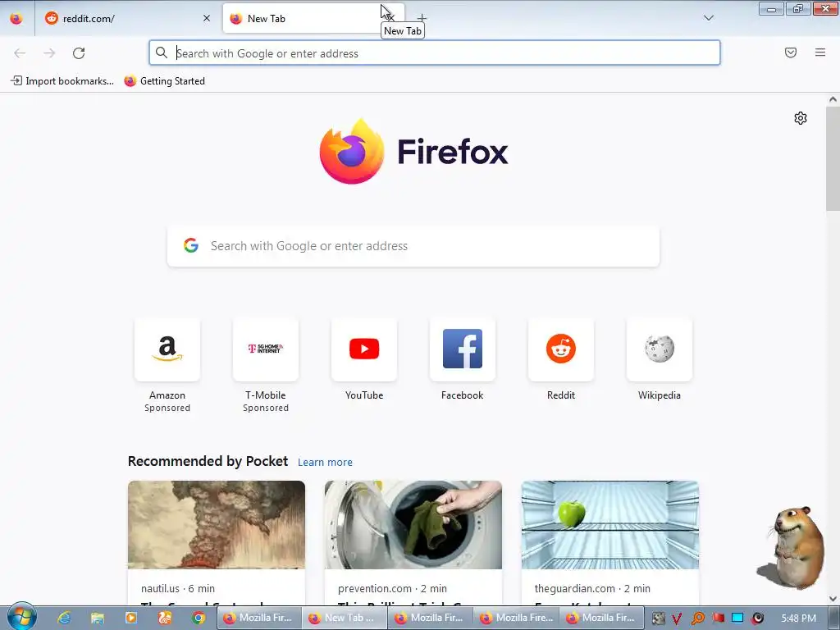Click Import bookmarks... in bookmarks toolbar
The image size is (840, 630).
click(62, 81)
